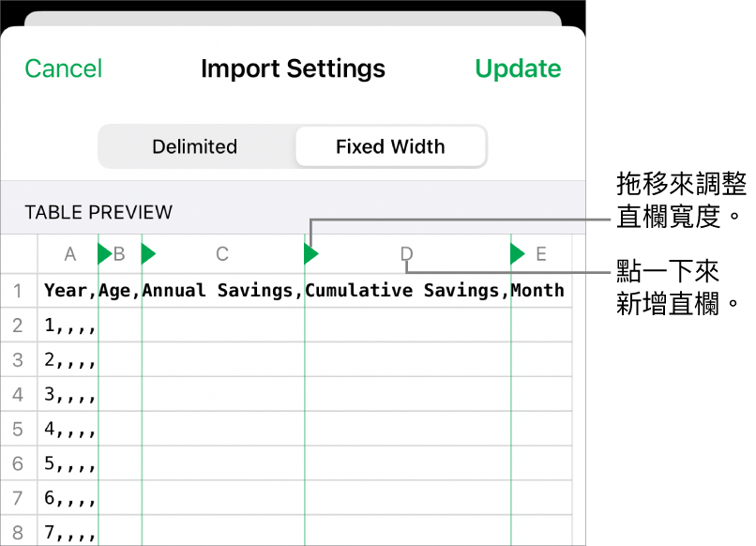Click the Month cell in column E
Screen dimensions: 756x546
point(539,291)
